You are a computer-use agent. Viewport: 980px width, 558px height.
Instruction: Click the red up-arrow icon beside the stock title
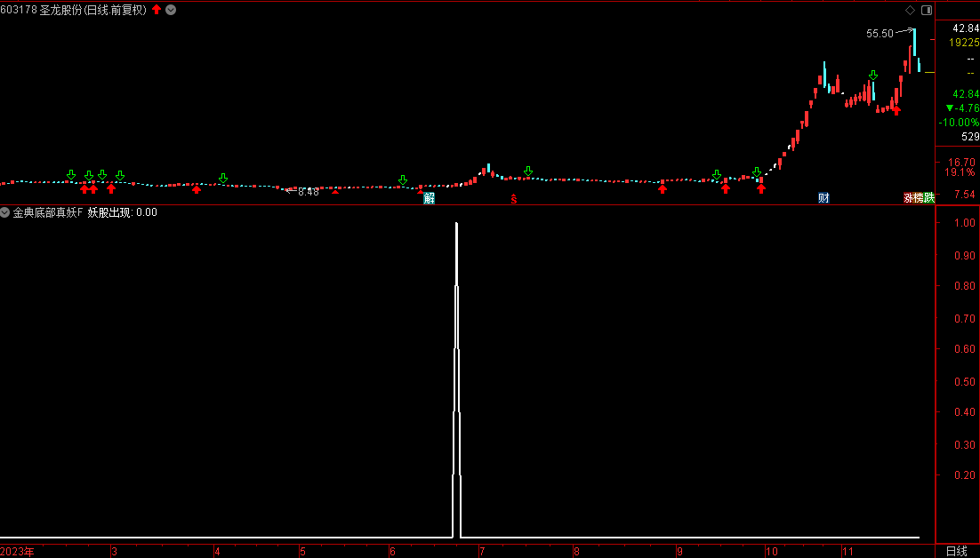point(157,10)
